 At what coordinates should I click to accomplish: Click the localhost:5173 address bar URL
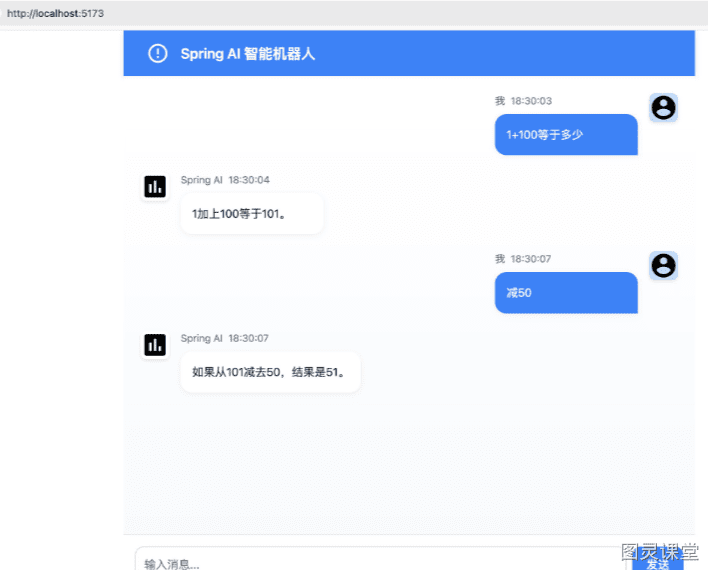pos(56,14)
